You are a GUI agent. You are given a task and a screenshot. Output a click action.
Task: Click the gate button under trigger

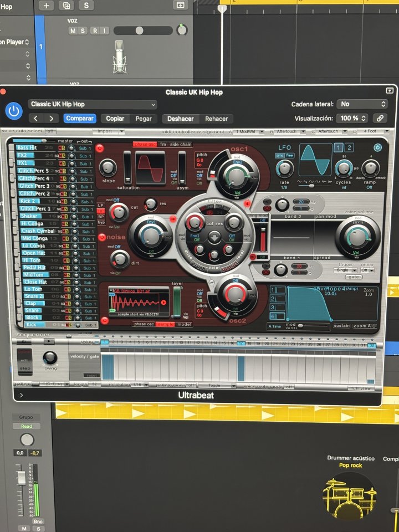(354, 277)
